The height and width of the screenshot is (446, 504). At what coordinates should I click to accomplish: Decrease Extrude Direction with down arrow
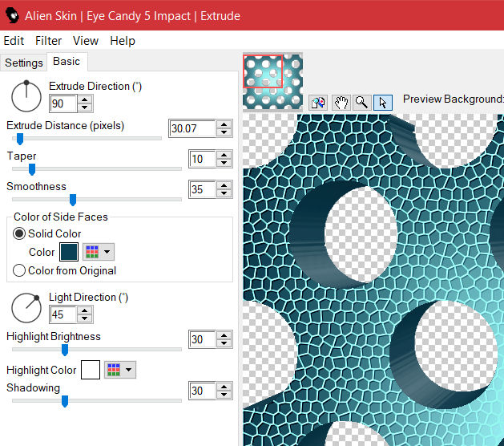85,107
